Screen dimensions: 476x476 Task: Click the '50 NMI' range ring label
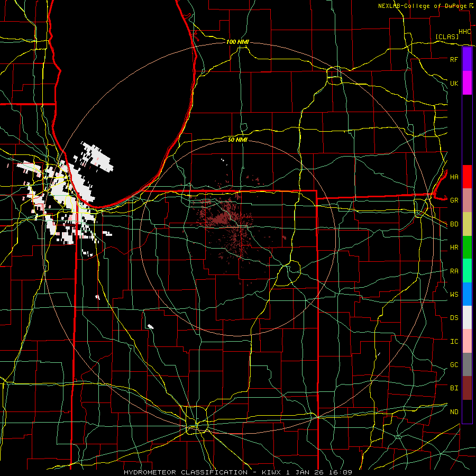tap(237, 140)
